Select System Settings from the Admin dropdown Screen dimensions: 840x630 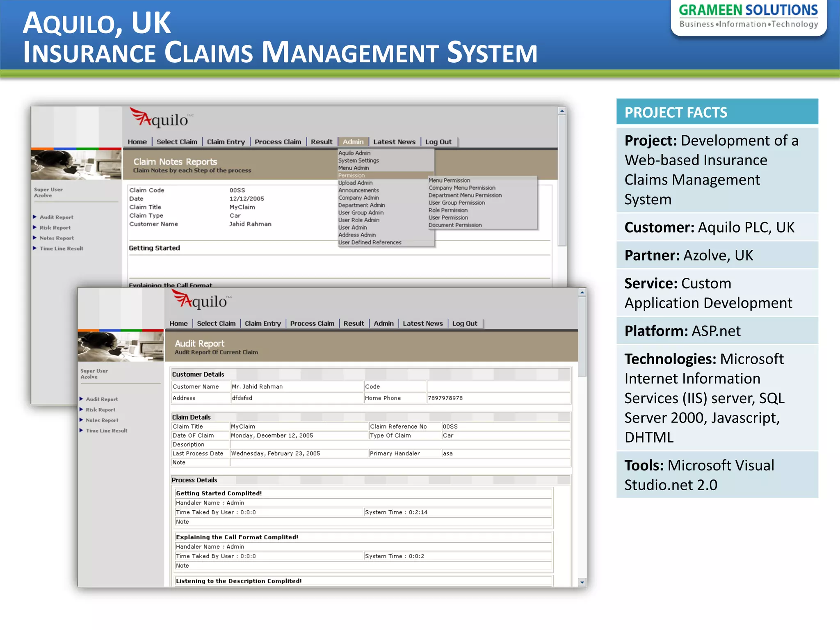click(358, 160)
